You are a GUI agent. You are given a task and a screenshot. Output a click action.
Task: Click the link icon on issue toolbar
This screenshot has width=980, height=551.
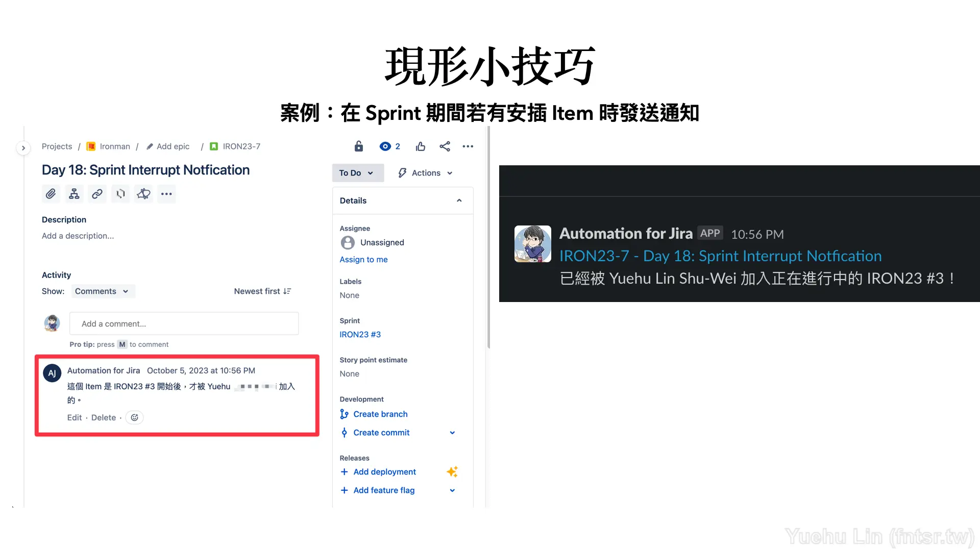click(97, 194)
